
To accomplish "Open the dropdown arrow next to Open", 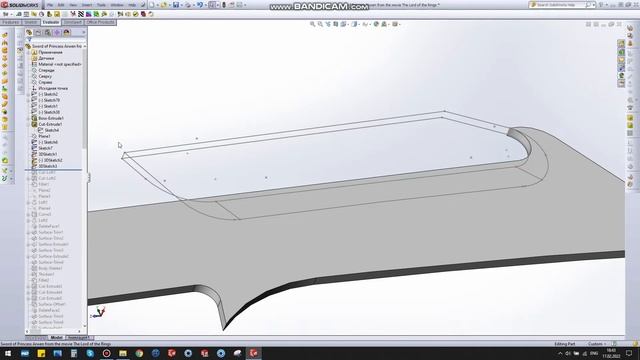I will tap(169, 5).
